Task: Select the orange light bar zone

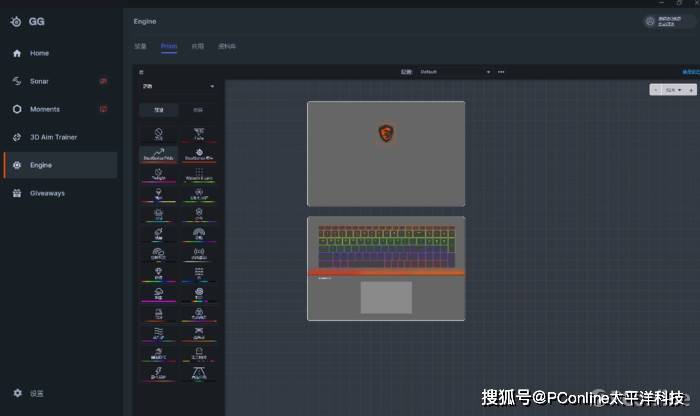Action: click(386, 272)
